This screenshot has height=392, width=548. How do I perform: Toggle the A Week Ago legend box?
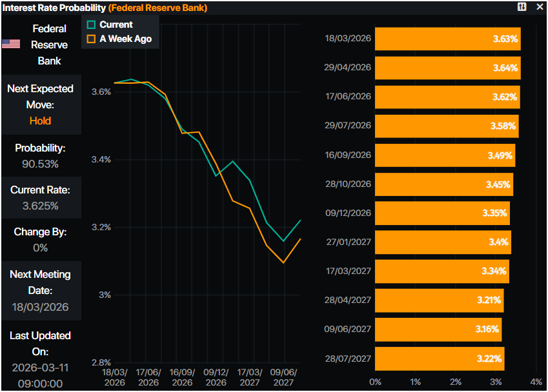click(x=91, y=39)
